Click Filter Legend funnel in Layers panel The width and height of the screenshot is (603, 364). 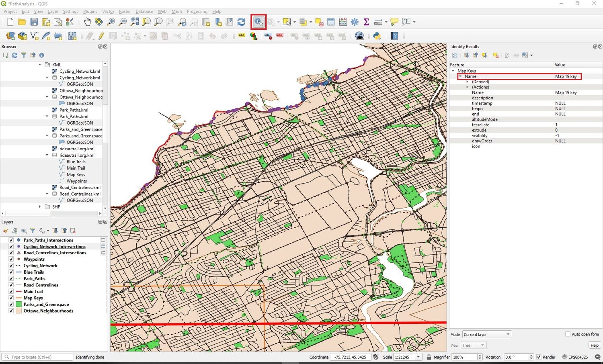tap(33, 231)
